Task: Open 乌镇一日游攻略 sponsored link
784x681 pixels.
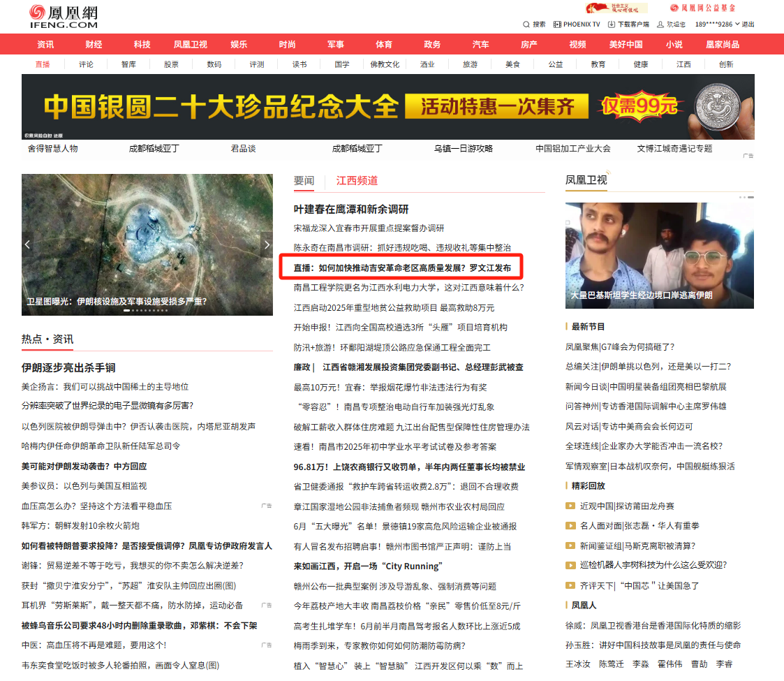Action: pyautogui.click(x=463, y=149)
